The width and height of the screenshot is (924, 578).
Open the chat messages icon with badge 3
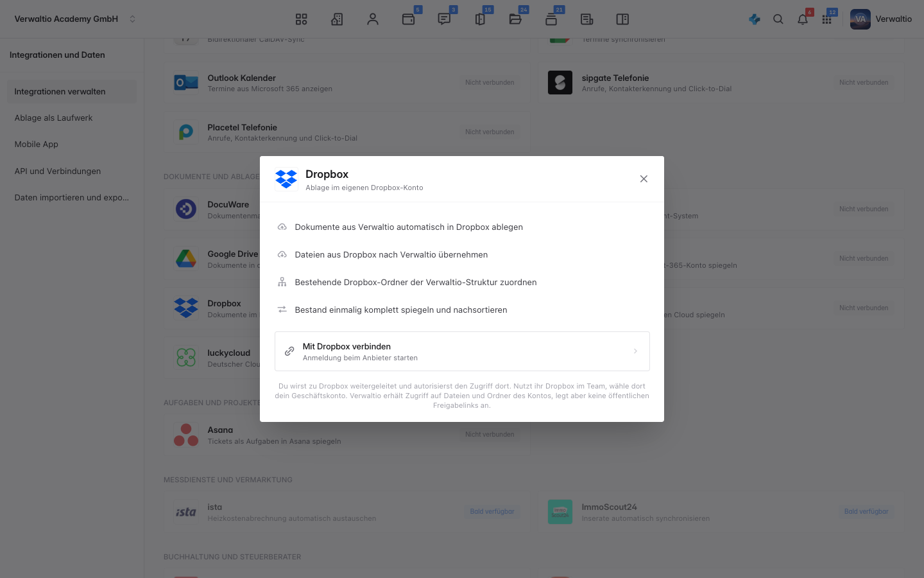[x=444, y=19]
